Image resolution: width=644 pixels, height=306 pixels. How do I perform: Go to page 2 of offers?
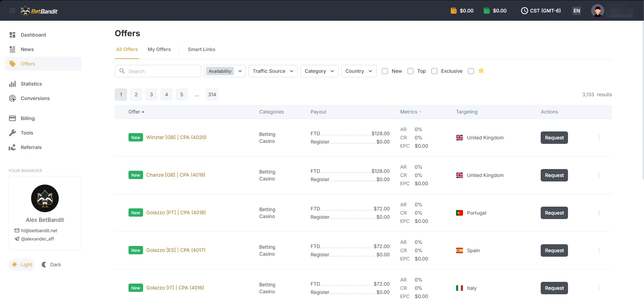[x=136, y=95]
